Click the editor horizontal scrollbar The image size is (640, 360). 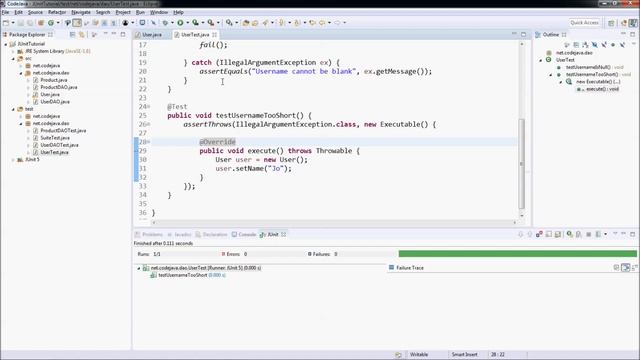coord(334,222)
